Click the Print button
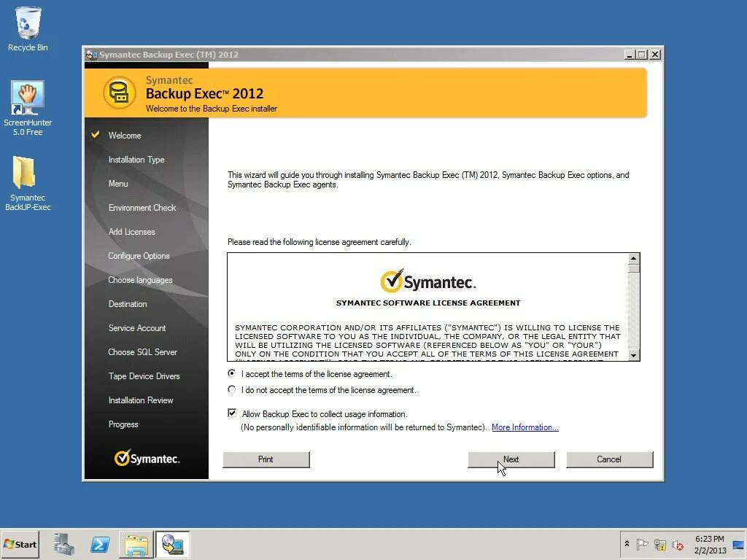Image resolution: width=747 pixels, height=560 pixels. point(266,459)
